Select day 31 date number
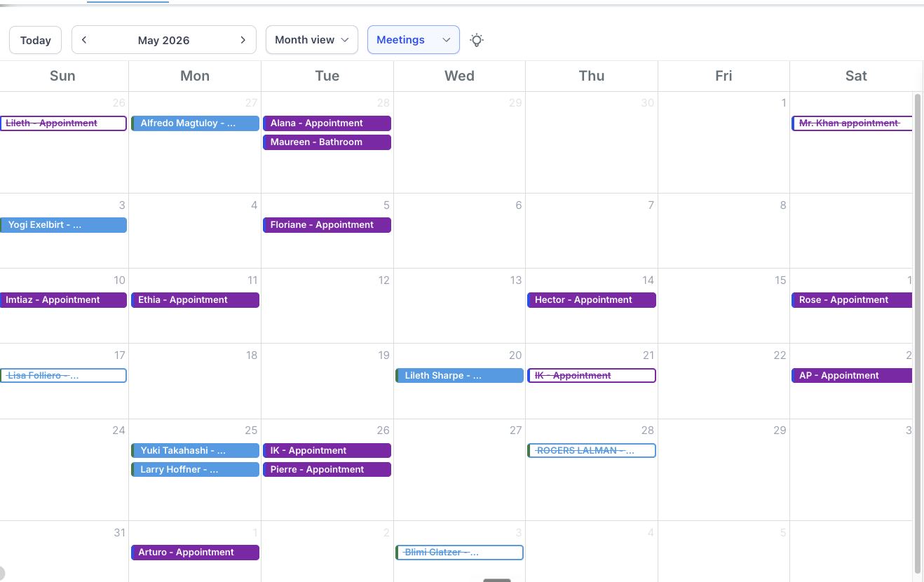The image size is (924, 582). [119, 533]
